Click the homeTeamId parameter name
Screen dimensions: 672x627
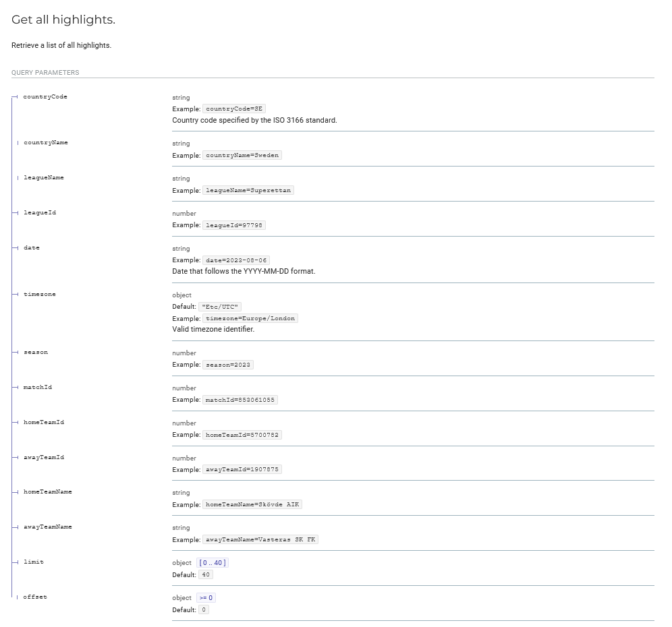pos(44,422)
